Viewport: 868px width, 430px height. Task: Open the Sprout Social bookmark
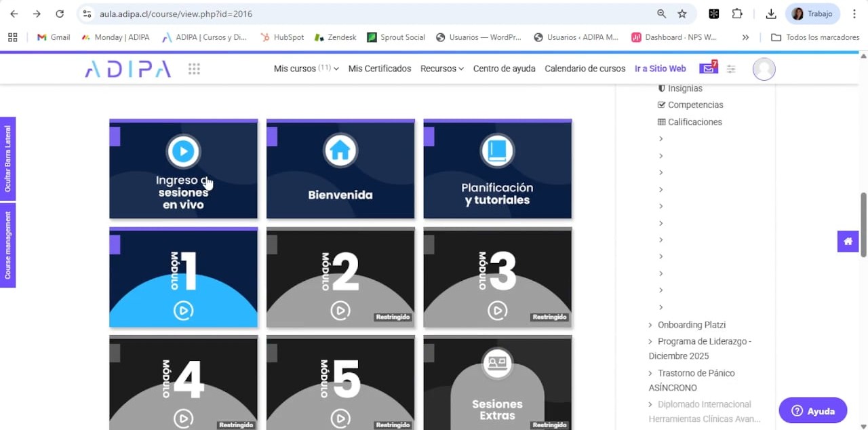click(396, 37)
